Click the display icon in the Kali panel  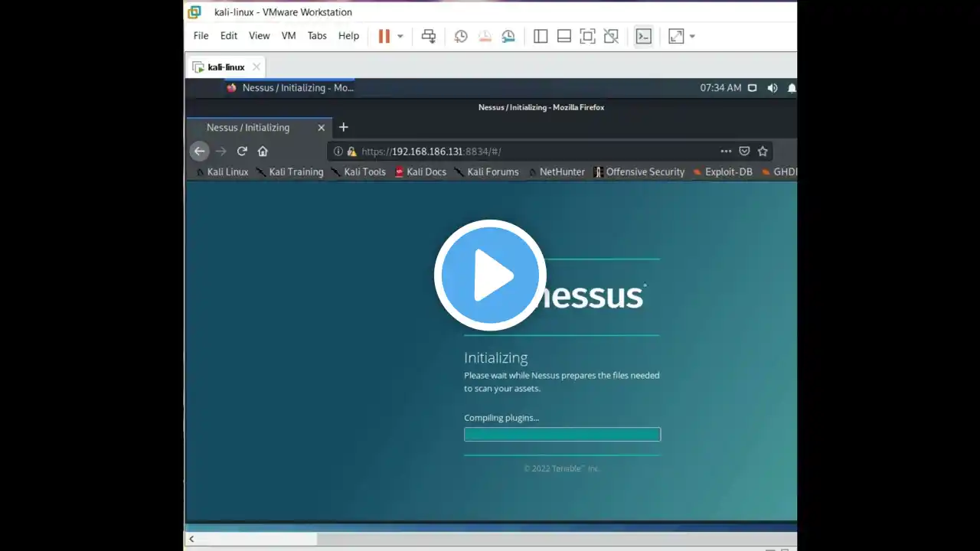tap(753, 88)
